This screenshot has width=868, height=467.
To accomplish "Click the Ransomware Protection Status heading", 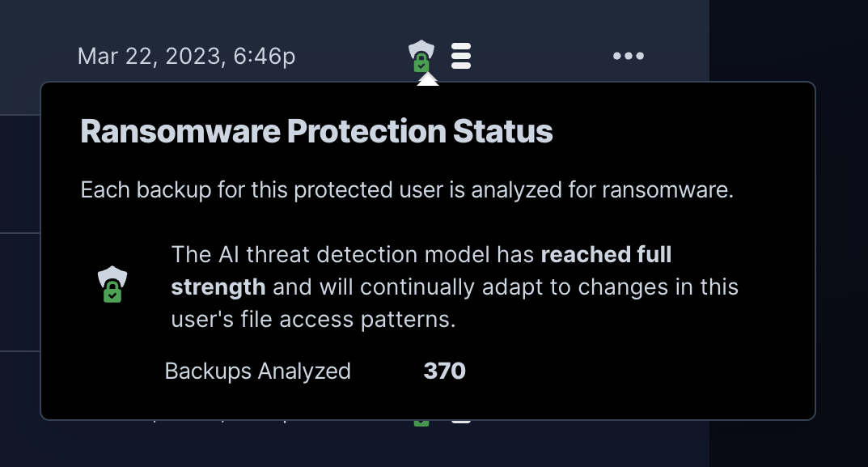I will pyautogui.click(x=316, y=131).
